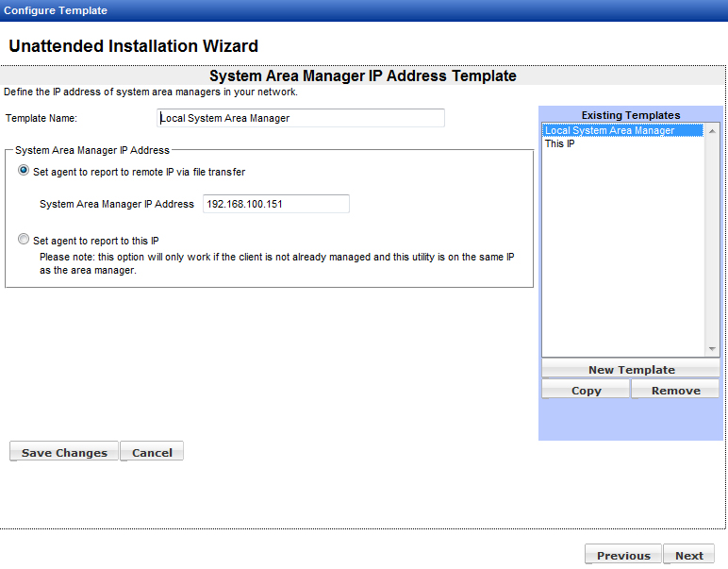Choose 'Set agent to report to this IP'
This screenshot has height=569, width=728.
[x=24, y=240]
